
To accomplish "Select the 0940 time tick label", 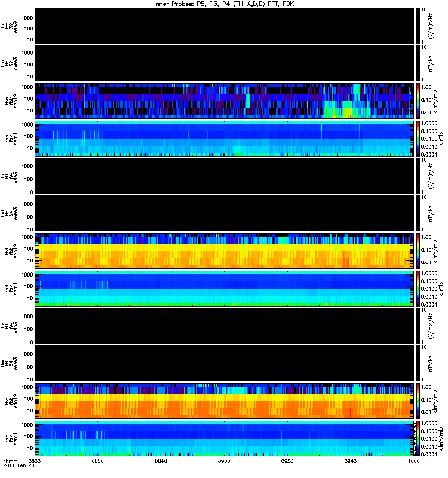I will (351, 461).
